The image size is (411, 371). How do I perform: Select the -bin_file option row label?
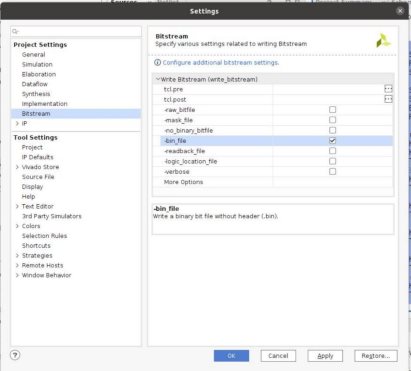tap(175, 140)
